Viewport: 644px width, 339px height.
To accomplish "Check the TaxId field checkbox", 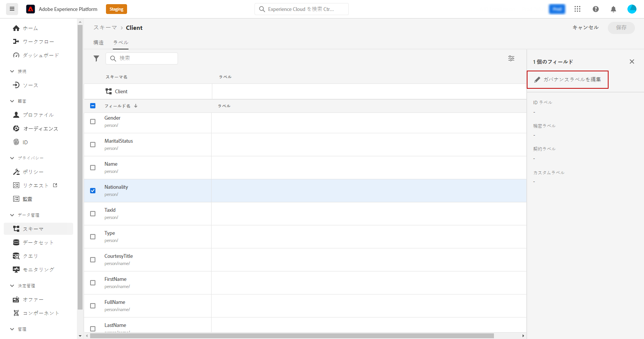I will click(x=93, y=214).
